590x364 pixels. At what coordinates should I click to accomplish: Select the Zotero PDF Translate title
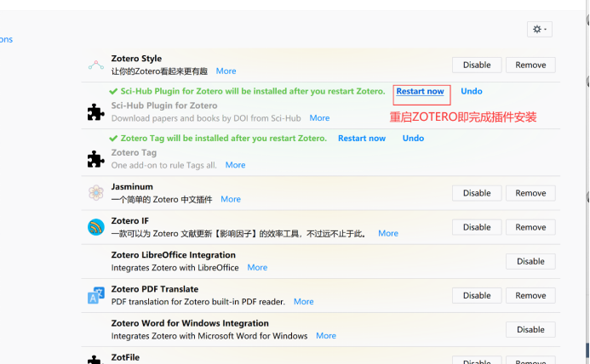pos(155,289)
